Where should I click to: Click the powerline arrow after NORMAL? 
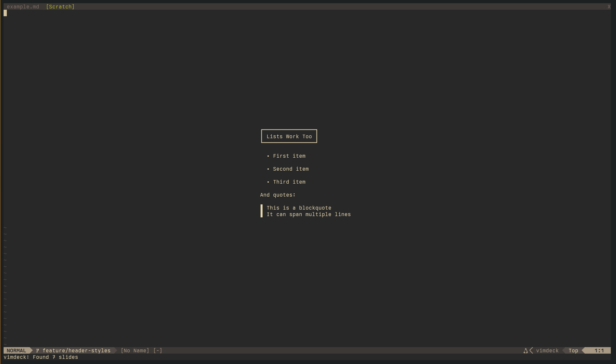pyautogui.click(x=30, y=351)
